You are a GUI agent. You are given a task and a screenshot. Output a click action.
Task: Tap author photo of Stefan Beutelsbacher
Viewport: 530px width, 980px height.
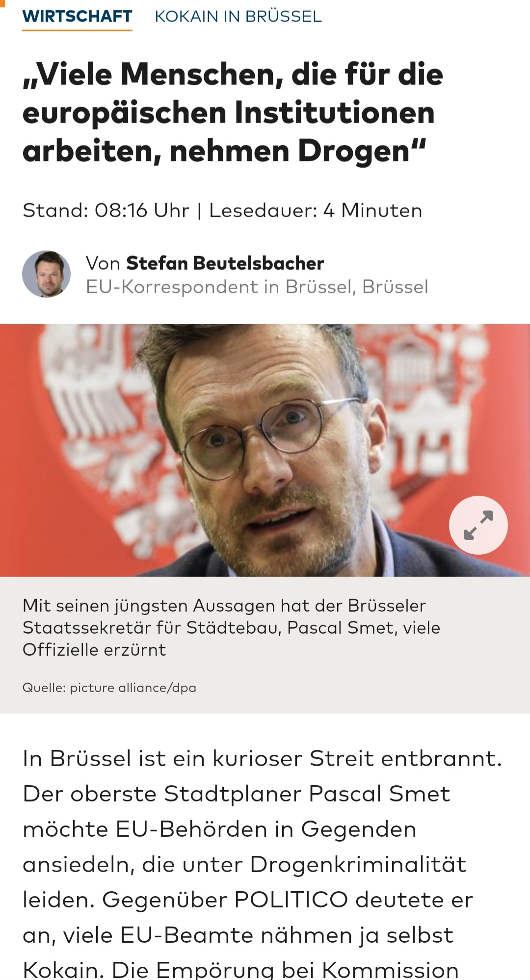pyautogui.click(x=46, y=274)
